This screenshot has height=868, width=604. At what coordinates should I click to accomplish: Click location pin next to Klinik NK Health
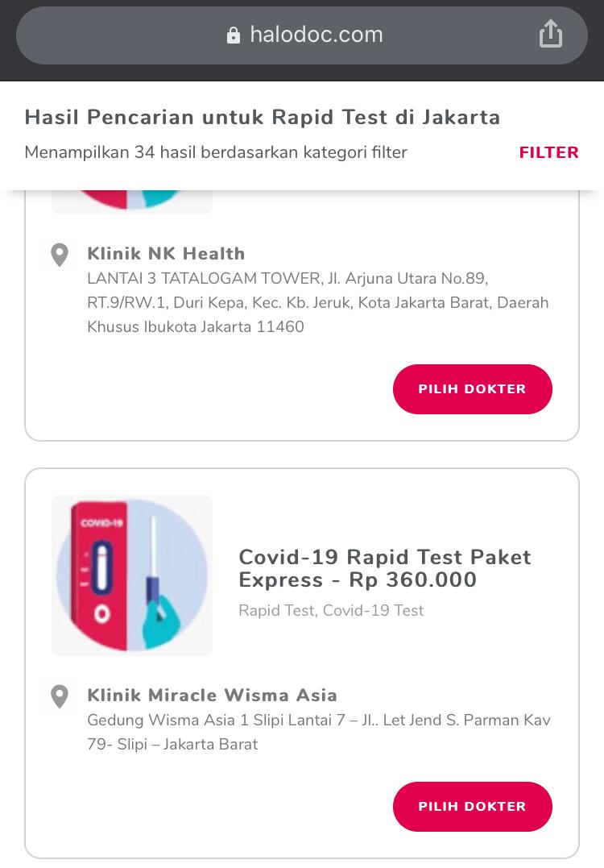coord(60,255)
